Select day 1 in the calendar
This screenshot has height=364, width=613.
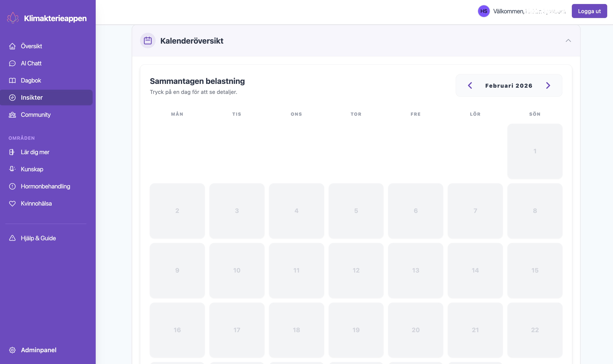(x=535, y=151)
